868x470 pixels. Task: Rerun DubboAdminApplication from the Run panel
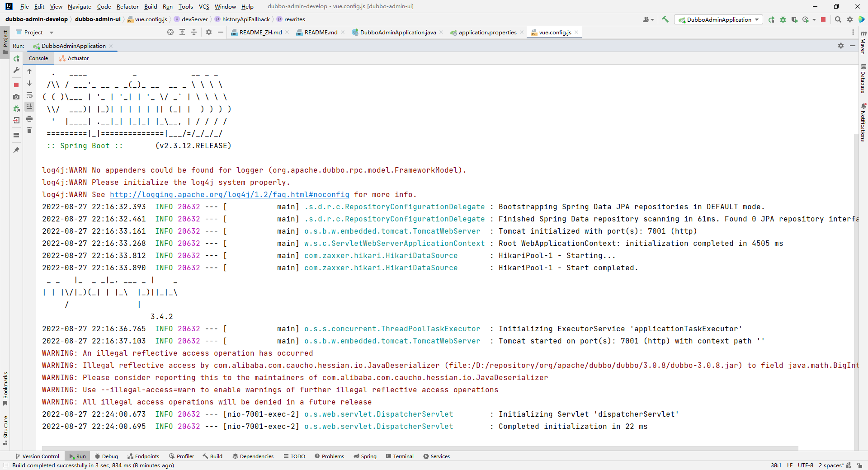[x=16, y=59]
